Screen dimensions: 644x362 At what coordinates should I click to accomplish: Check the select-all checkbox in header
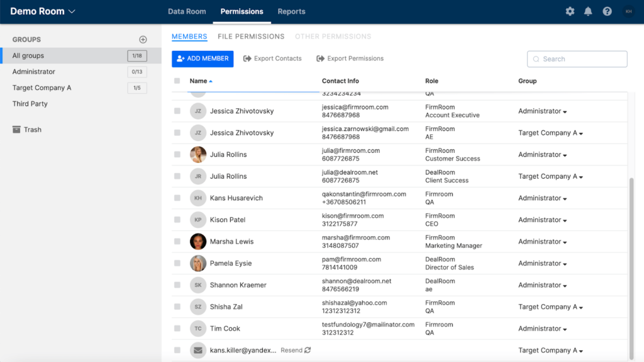coord(177,81)
